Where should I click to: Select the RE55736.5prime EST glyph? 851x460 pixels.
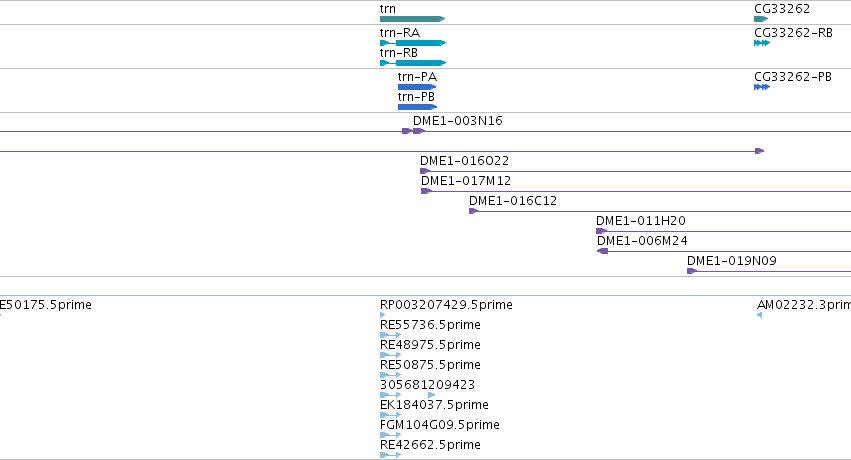[x=390, y=335]
